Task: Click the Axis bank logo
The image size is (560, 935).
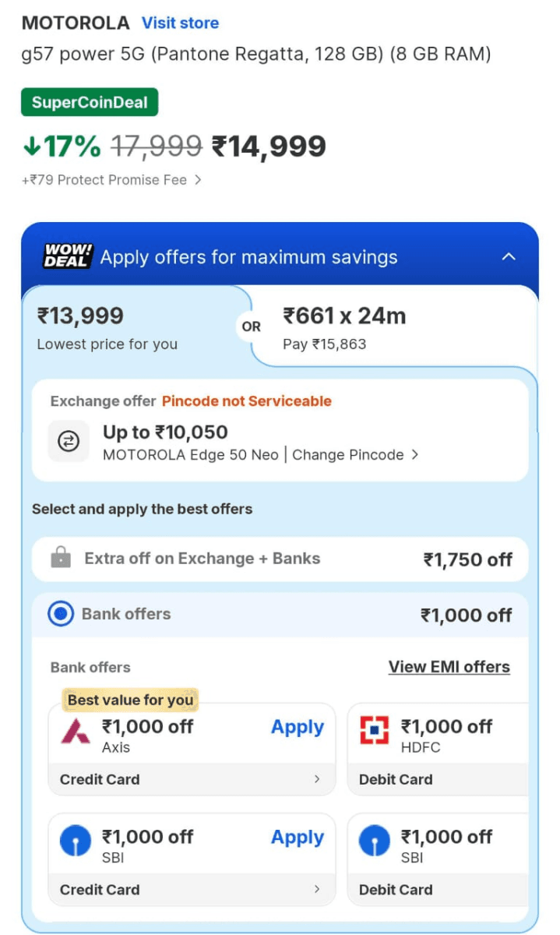Action: tap(76, 732)
